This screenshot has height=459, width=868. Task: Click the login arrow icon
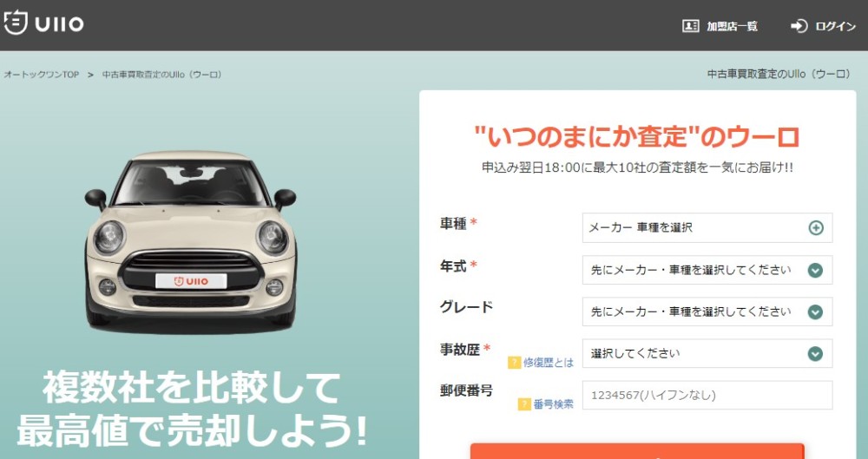tap(799, 26)
